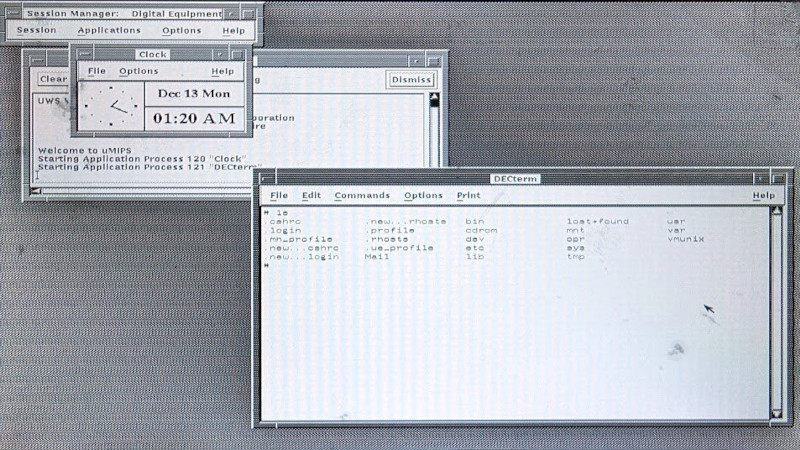Open the Session menu in Session Manager
The height and width of the screenshot is (450, 800).
point(37,30)
